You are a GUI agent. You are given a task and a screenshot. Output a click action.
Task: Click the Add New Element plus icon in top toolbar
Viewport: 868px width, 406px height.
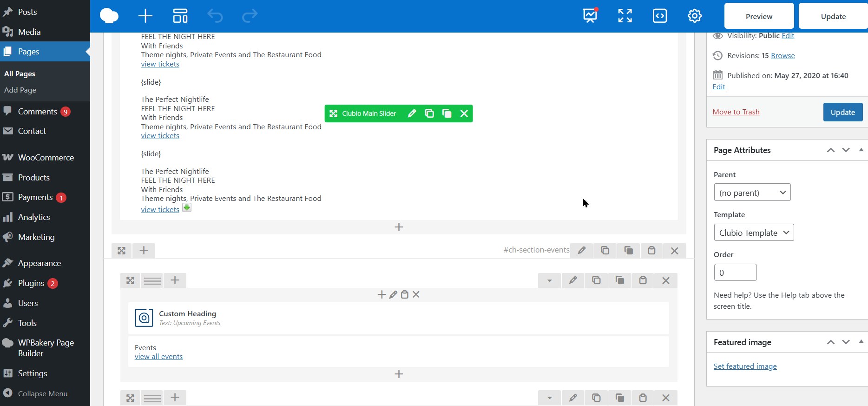point(145,16)
